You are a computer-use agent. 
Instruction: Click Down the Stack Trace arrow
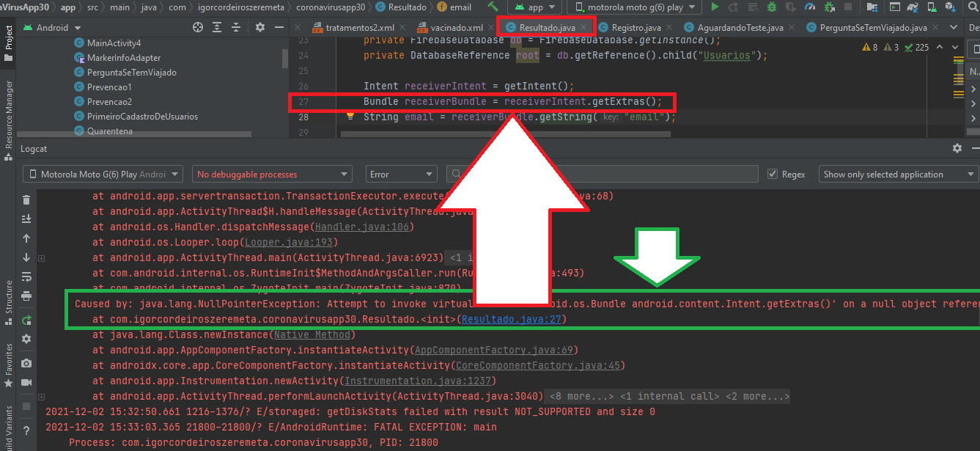point(26,257)
